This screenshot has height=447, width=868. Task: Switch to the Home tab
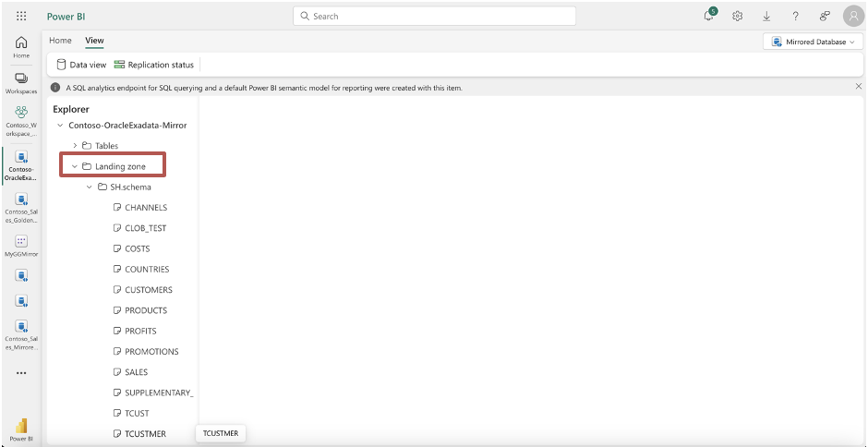[60, 41]
